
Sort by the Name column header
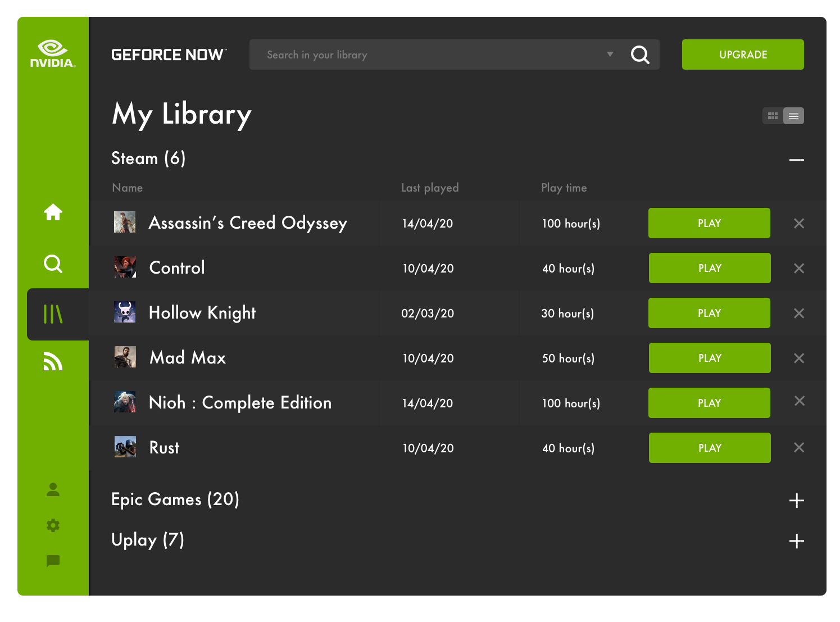click(x=128, y=188)
